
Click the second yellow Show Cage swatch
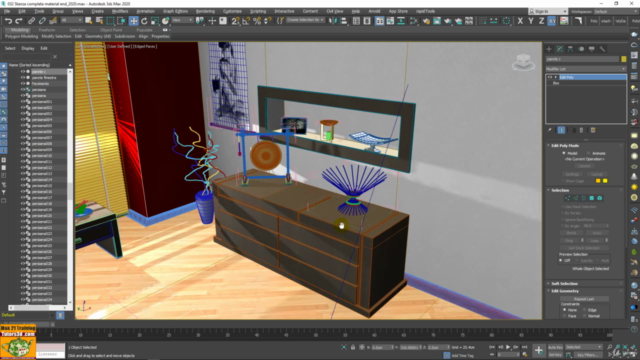click(605, 181)
